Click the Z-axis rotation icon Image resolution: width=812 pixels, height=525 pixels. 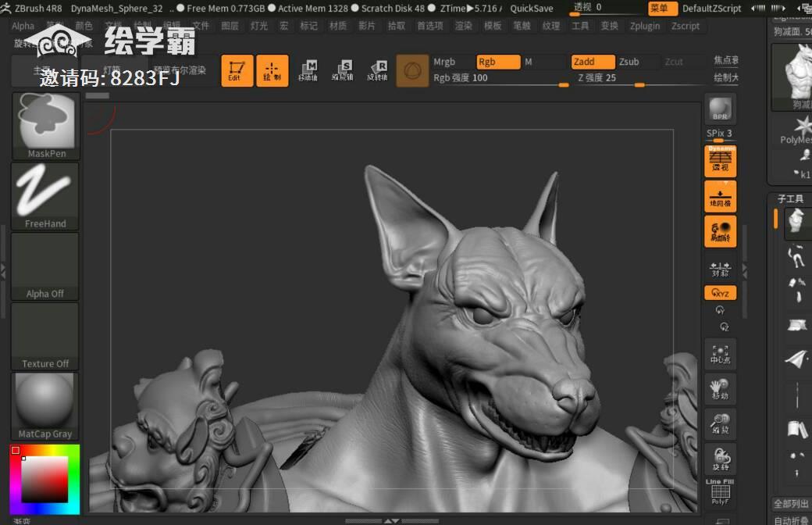tap(724, 327)
